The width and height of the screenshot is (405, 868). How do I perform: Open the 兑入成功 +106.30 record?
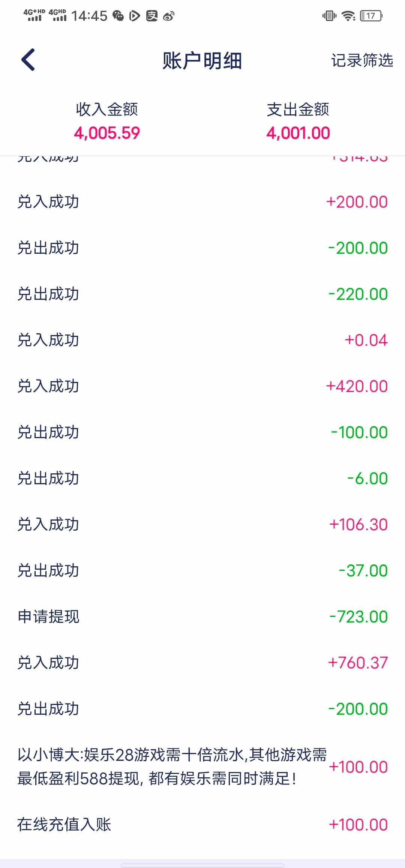(x=202, y=524)
